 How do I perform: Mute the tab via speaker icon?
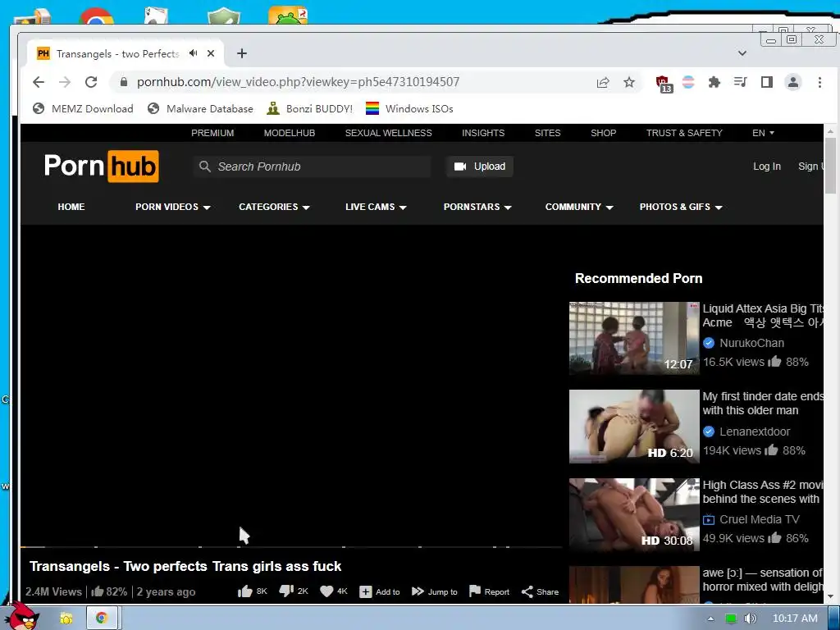[x=194, y=53]
